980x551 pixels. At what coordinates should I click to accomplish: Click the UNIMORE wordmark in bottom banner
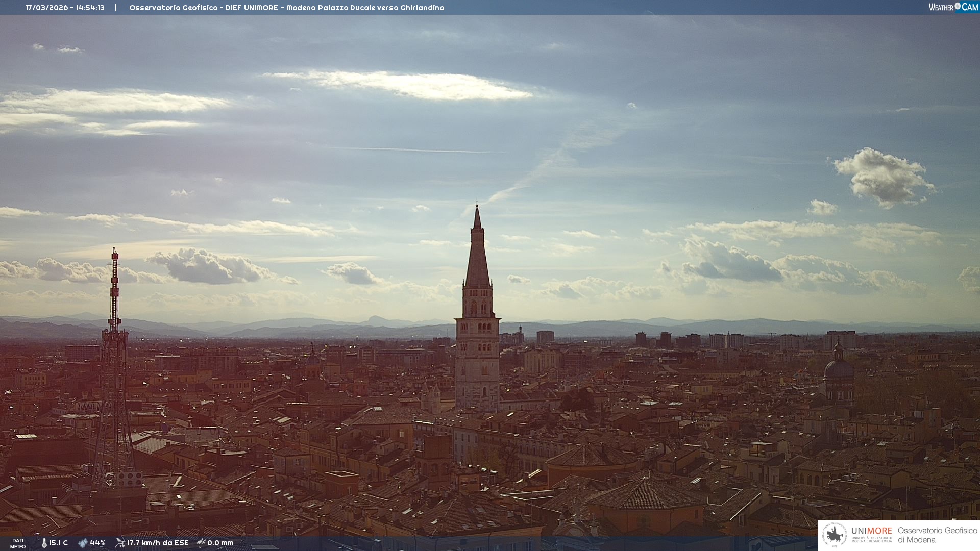[x=871, y=531]
